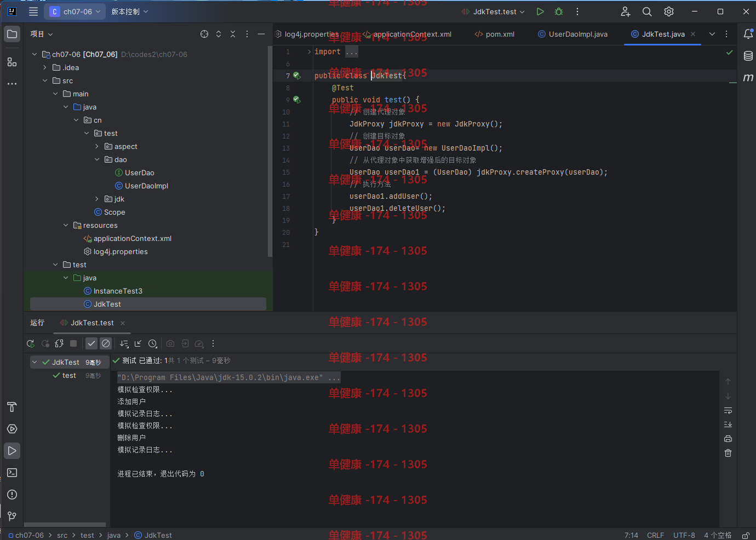
Task: Open the Problems tool window
Action: tap(12, 495)
